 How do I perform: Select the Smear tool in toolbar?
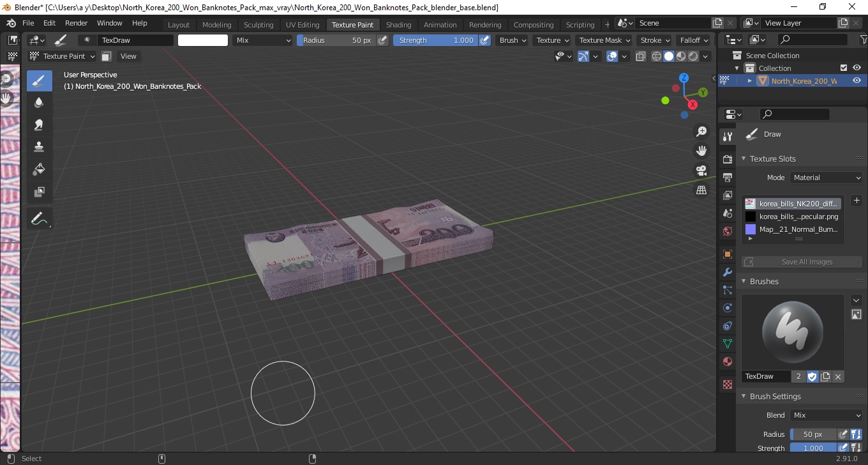coord(39,125)
